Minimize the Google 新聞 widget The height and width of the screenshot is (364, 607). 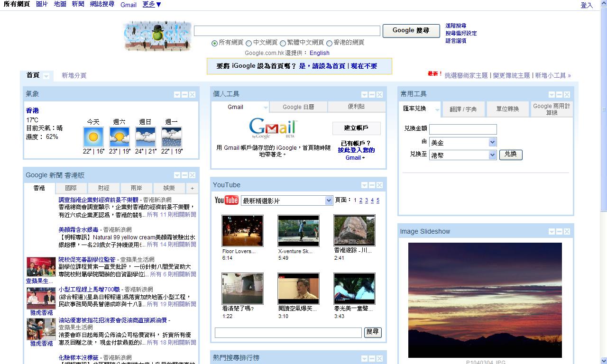point(184,175)
